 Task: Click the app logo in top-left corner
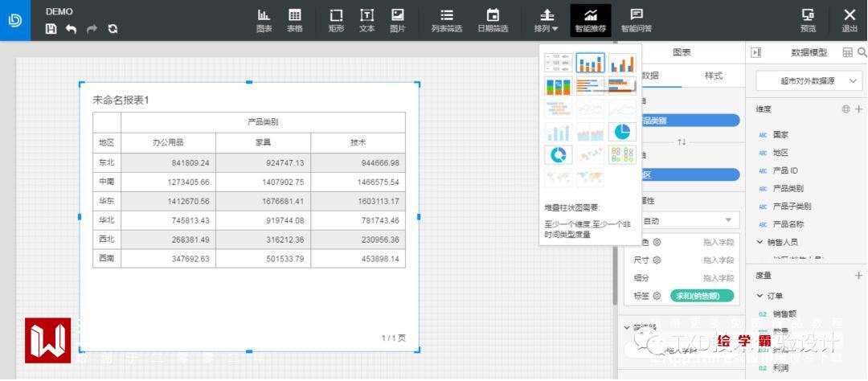pyautogui.click(x=15, y=20)
